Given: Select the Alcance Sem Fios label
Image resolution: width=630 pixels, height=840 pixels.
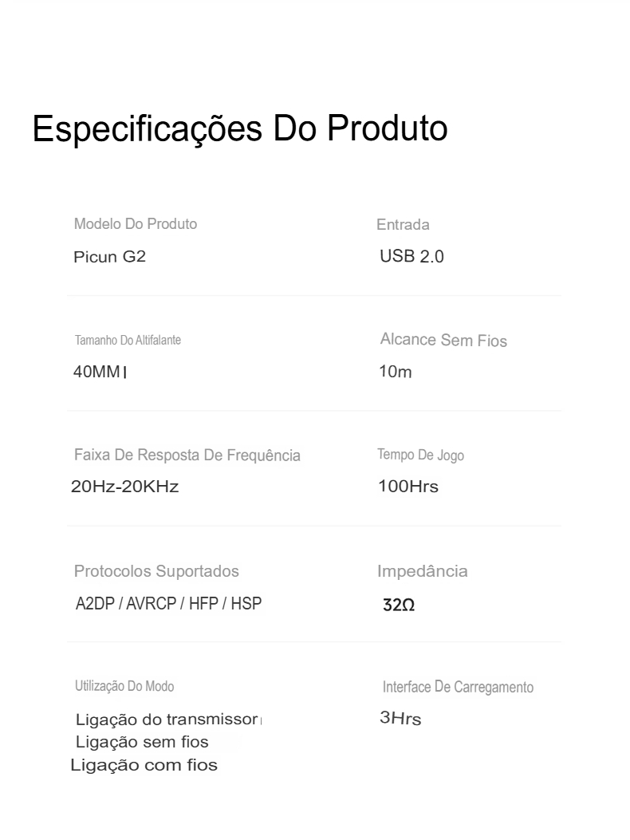Looking at the screenshot, I should 443,340.
